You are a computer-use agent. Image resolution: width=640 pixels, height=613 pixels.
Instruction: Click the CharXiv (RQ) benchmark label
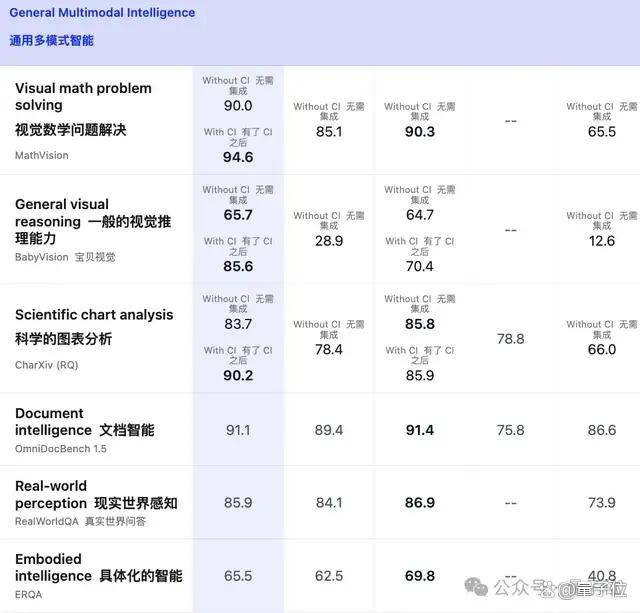tap(47, 365)
